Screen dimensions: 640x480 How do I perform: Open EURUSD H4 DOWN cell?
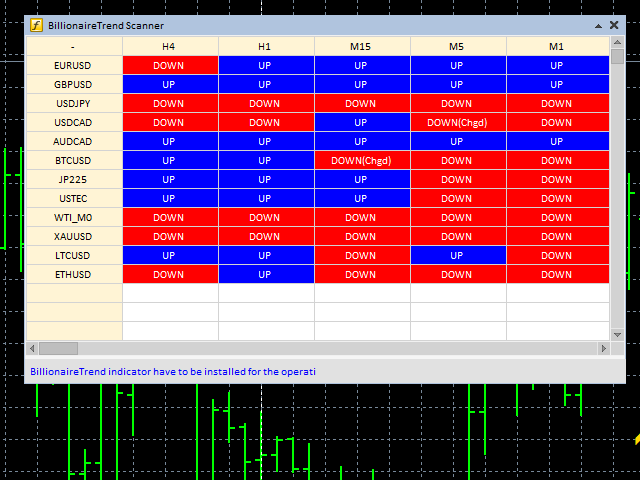pyautogui.click(x=170, y=65)
